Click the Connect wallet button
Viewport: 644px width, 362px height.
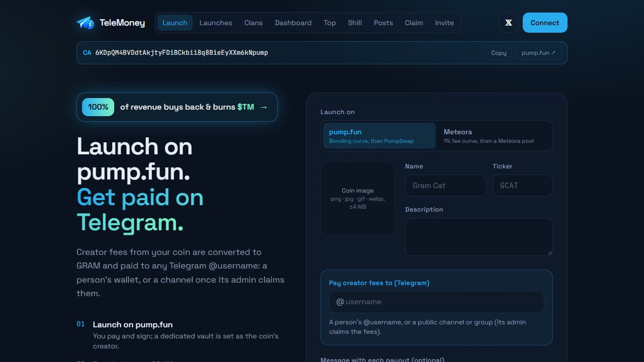click(x=545, y=23)
